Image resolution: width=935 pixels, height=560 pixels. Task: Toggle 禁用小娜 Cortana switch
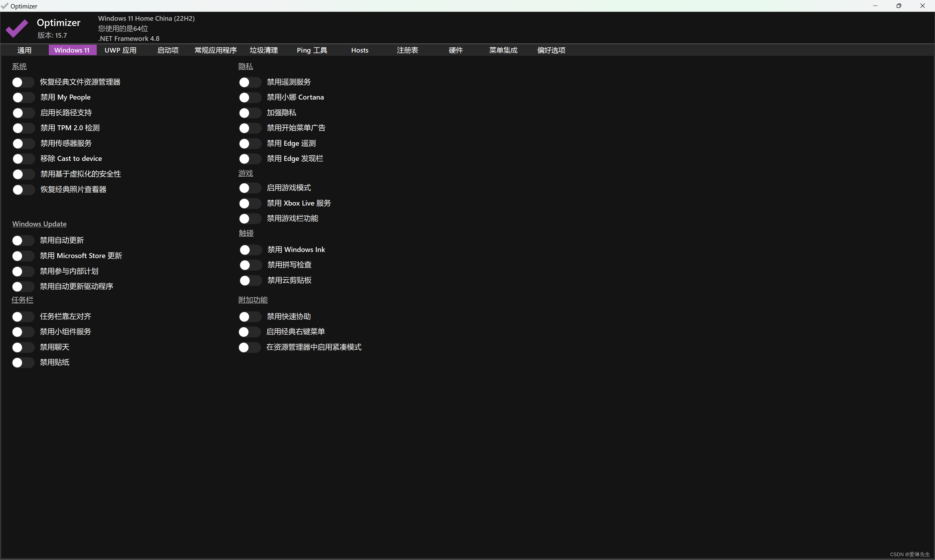click(x=250, y=97)
